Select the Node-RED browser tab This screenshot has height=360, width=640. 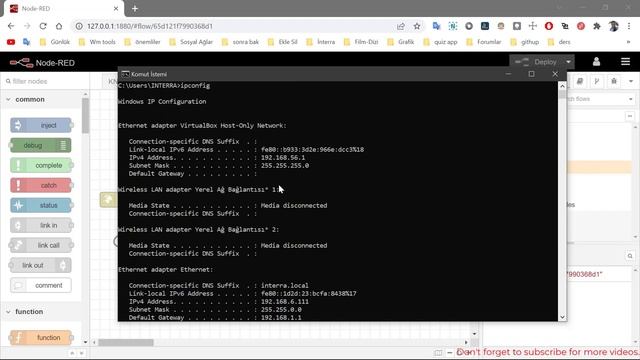(x=63, y=9)
